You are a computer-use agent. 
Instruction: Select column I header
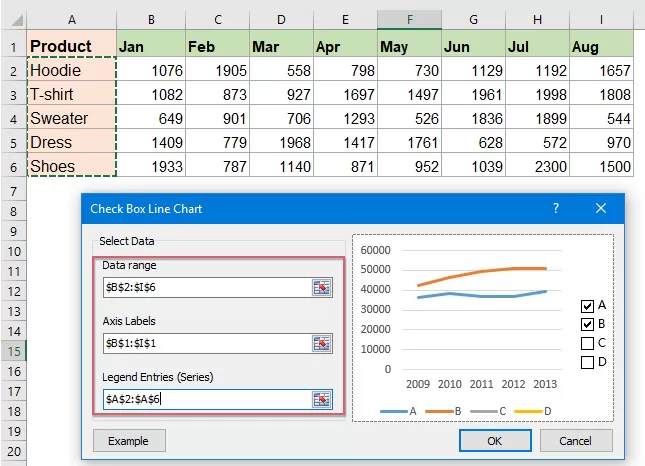coord(601,20)
